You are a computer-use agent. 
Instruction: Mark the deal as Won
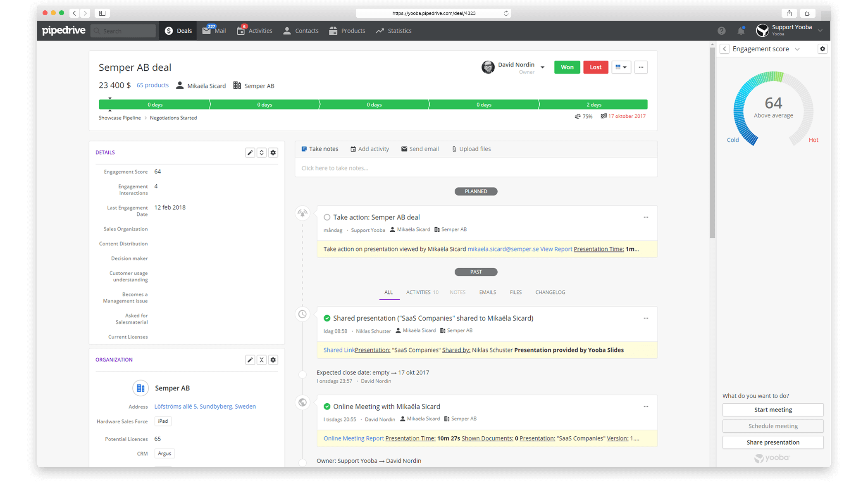567,67
